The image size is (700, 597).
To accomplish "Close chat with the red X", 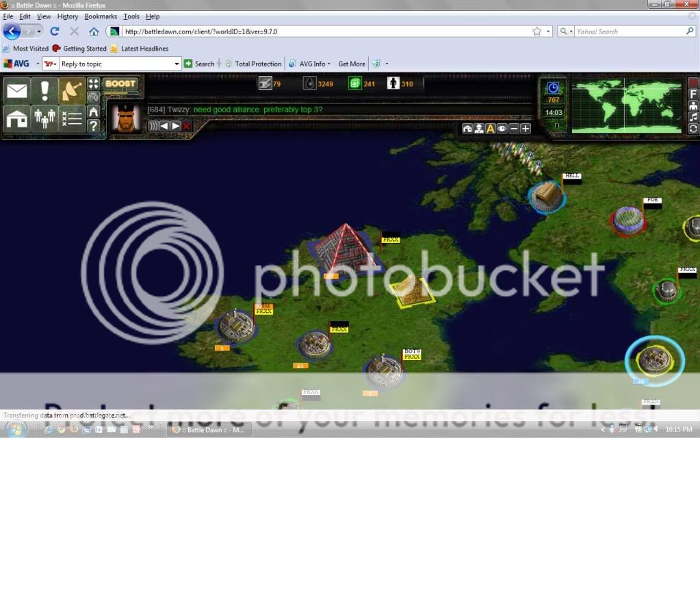I will pos(187,126).
